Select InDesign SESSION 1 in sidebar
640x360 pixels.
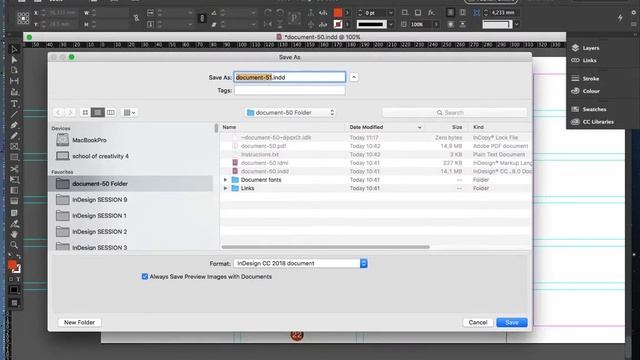(131, 216)
